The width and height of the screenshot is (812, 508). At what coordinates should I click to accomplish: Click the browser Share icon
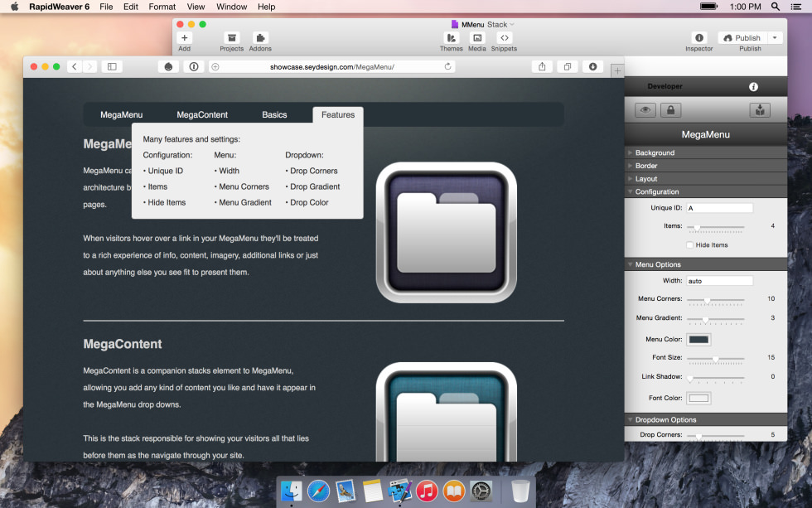[542, 66]
